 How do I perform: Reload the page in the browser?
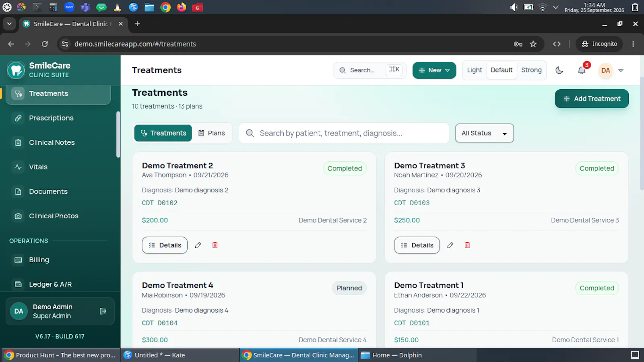45,44
